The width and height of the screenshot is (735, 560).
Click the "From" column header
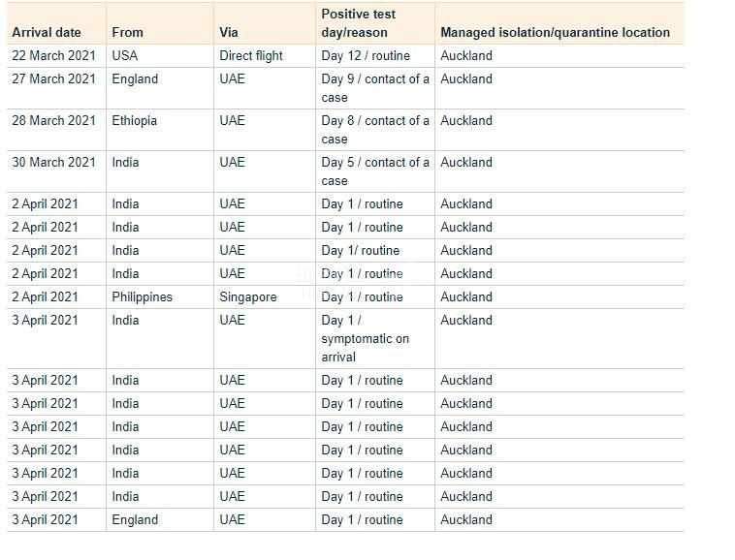127,32
